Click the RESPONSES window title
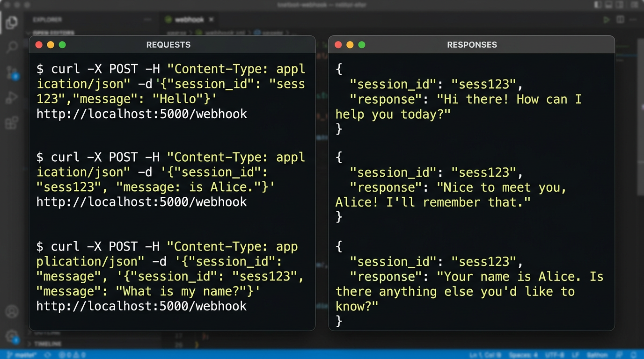This screenshot has height=359, width=644. tap(472, 45)
